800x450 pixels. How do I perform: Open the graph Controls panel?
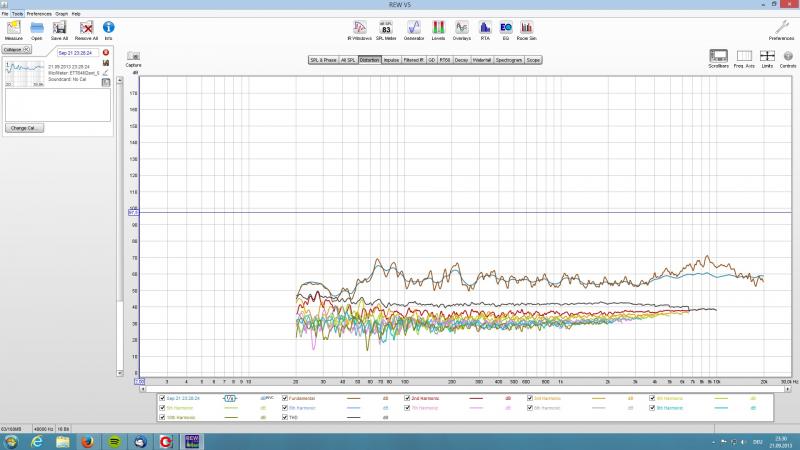pyautogui.click(x=788, y=57)
